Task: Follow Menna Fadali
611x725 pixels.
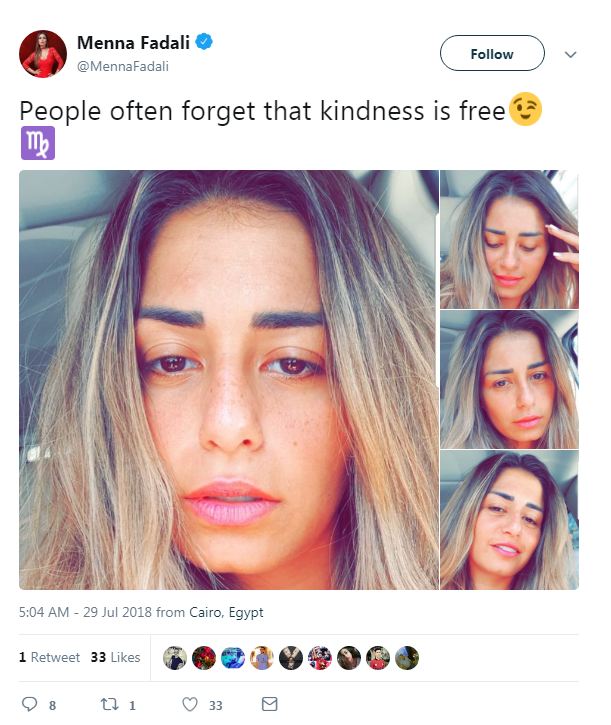Action: coord(492,53)
